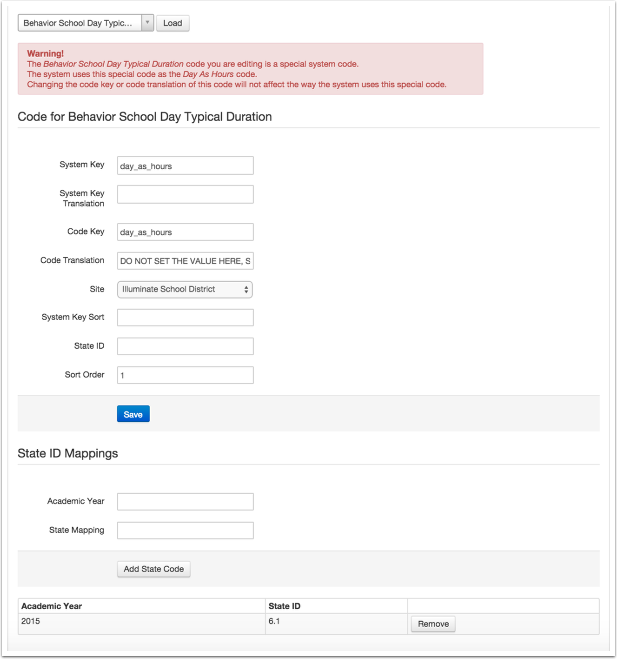
Task: Remove the 2015 state mapping row
Action: pos(433,624)
